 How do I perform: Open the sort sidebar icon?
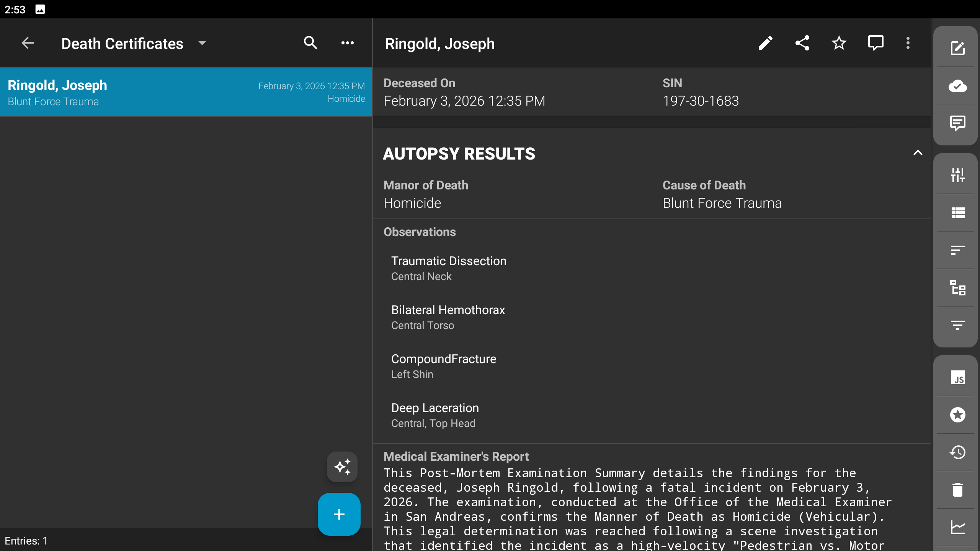click(x=957, y=250)
